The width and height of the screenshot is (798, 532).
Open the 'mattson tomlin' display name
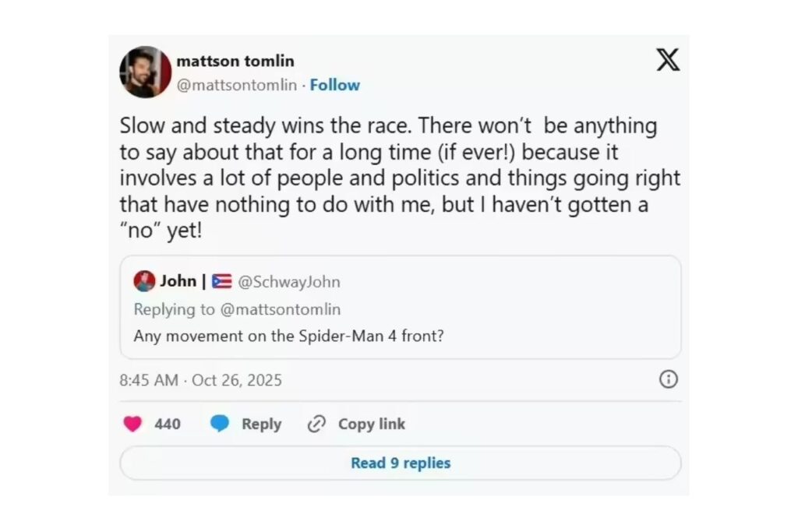(x=235, y=61)
